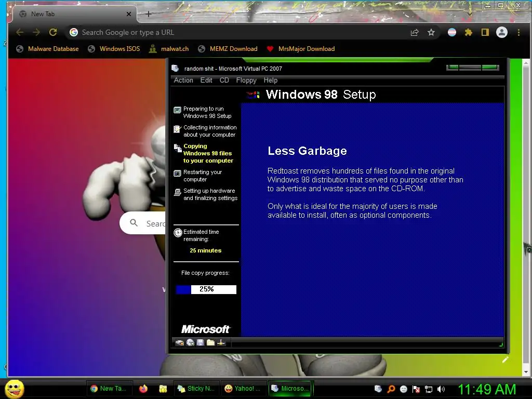Click the network tray icon
Viewport: 532px width, 399px height.
[429, 389]
